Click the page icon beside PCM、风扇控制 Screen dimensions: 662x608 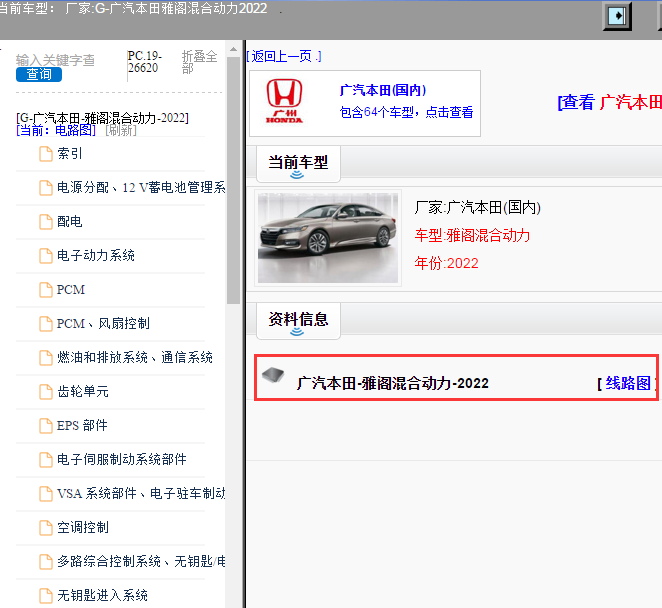click(46, 323)
